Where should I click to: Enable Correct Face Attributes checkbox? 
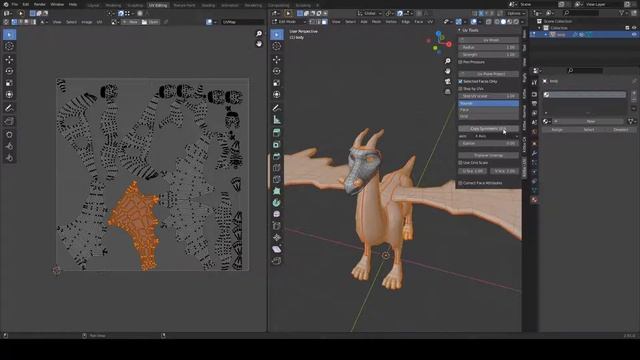pyautogui.click(x=460, y=183)
